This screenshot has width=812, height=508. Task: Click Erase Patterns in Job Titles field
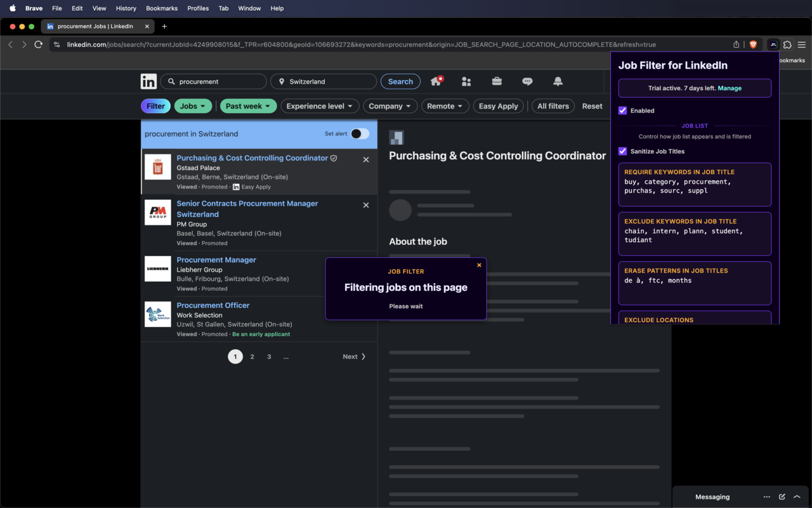coord(695,284)
